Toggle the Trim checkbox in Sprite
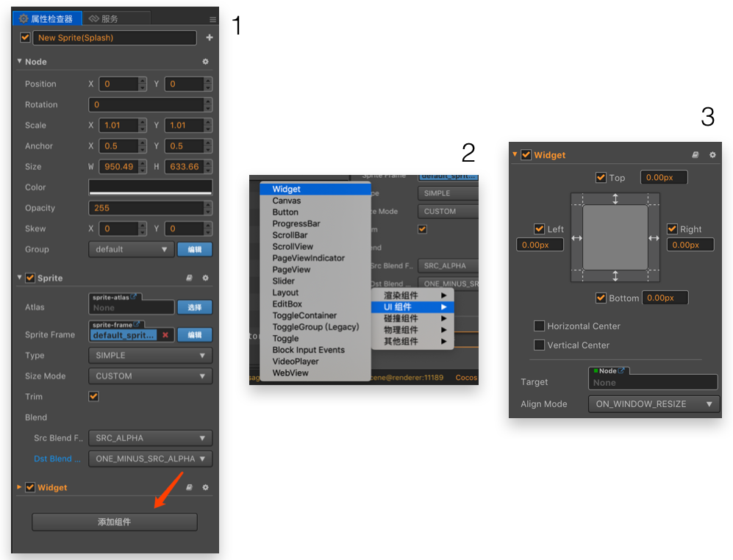 [93, 396]
